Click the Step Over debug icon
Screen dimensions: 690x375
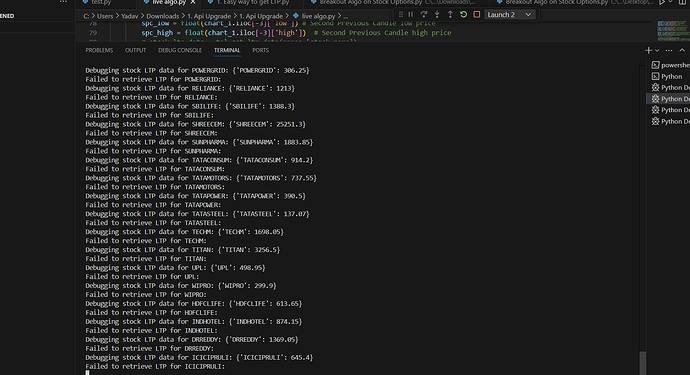[424, 15]
